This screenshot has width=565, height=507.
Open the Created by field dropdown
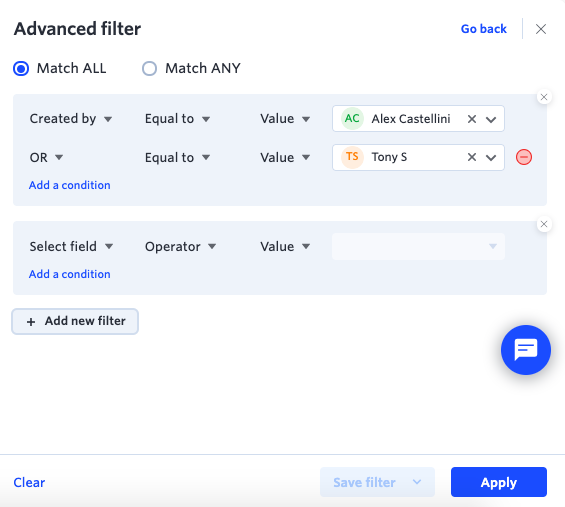71,119
